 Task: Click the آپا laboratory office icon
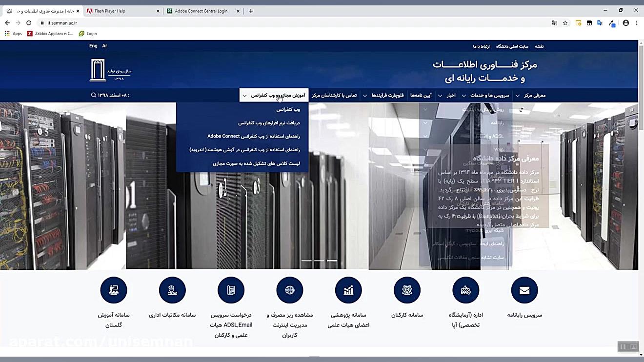[465, 290]
